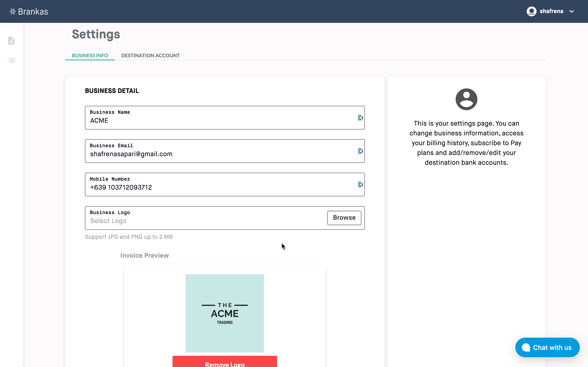Focus the Business Name input field
This screenshot has height=367, width=588.
tap(219, 121)
